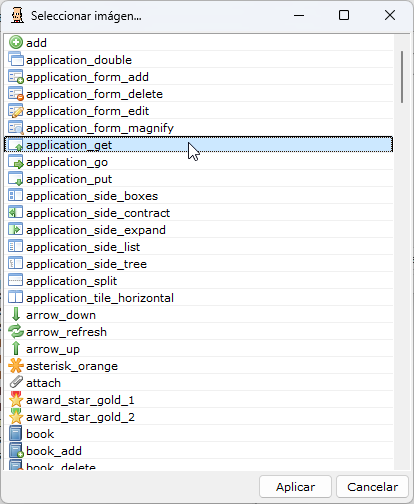This screenshot has width=414, height=504.
Task: Pick the green arrow_down icon
Action: coord(16,315)
